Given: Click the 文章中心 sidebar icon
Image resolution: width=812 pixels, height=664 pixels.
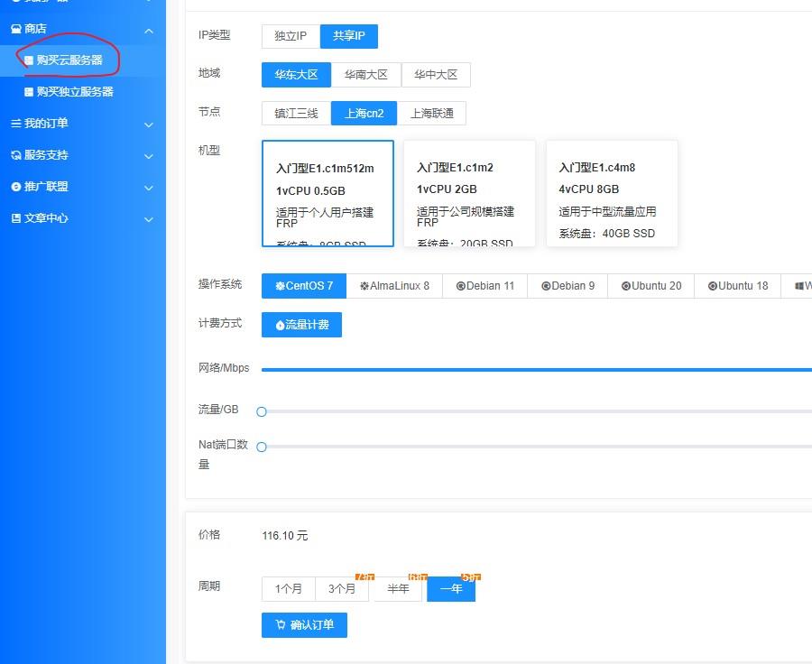Looking at the screenshot, I should tap(15, 218).
